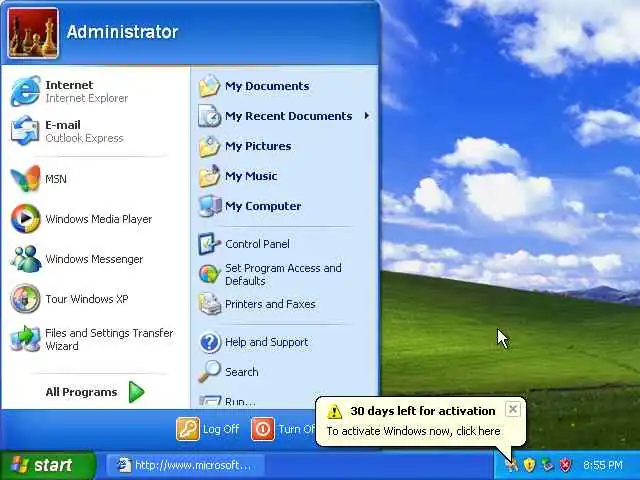The image size is (640, 480).
Task: Click the 8:55 PM clock
Action: tap(603, 465)
